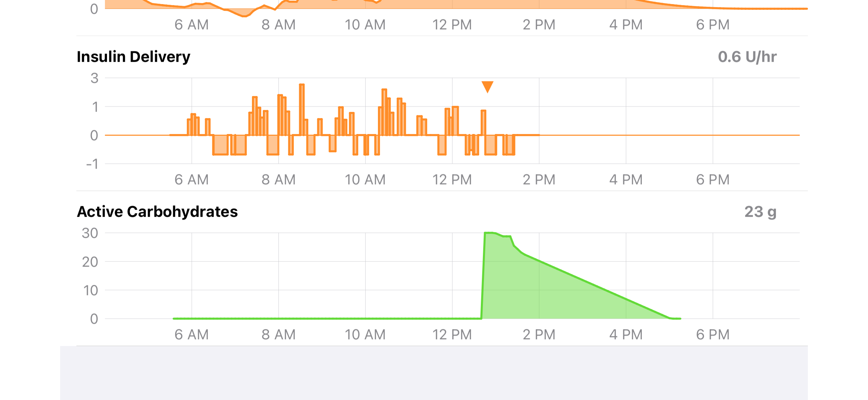Tap the 0.6 U/hr delivery rate value
The image size is (868, 400).
(747, 57)
